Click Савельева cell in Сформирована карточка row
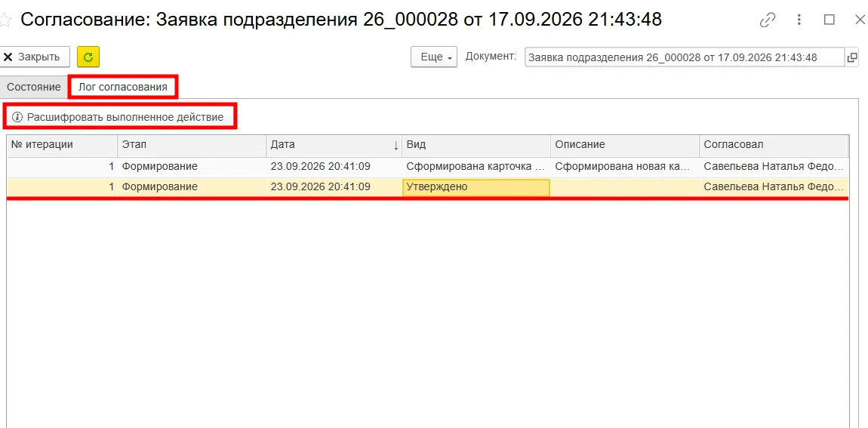Image resolution: width=868 pixels, height=428 pixels. point(774,166)
